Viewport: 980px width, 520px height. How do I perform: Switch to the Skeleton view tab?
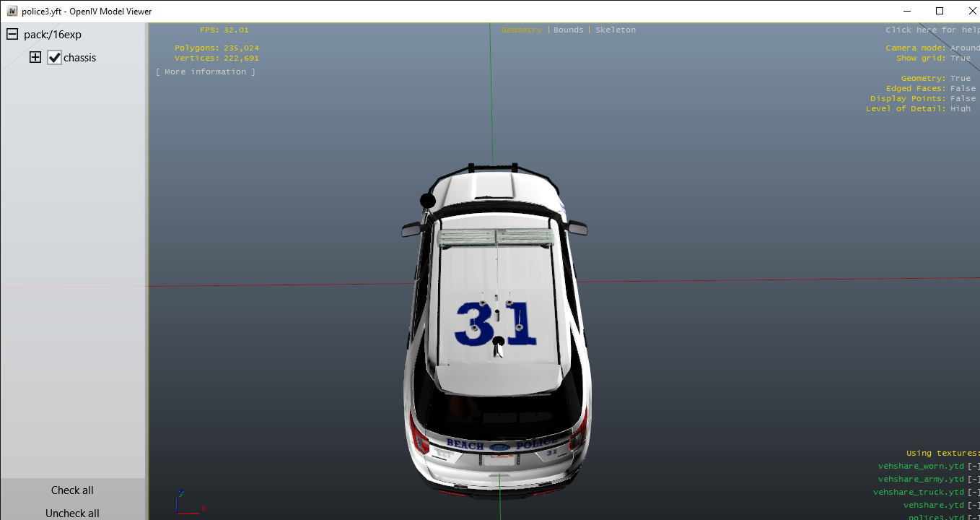tap(616, 30)
